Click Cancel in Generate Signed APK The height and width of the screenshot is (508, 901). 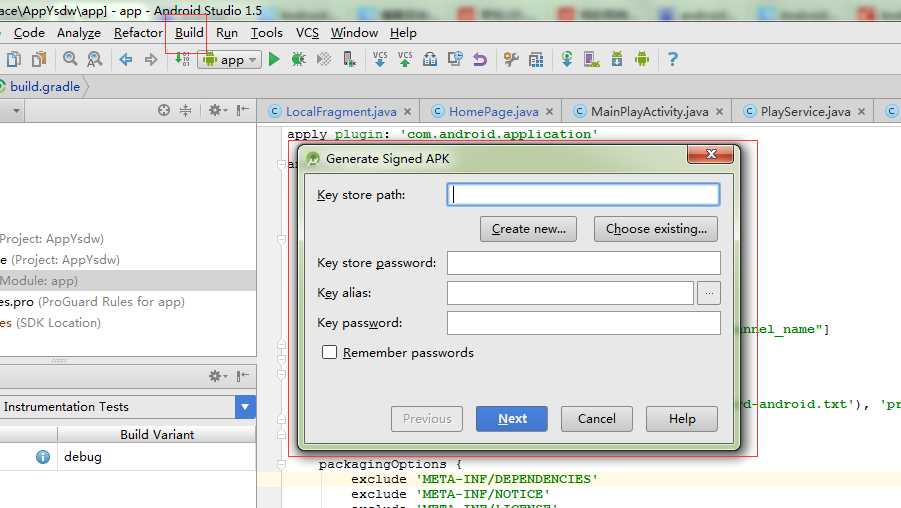pyautogui.click(x=596, y=419)
